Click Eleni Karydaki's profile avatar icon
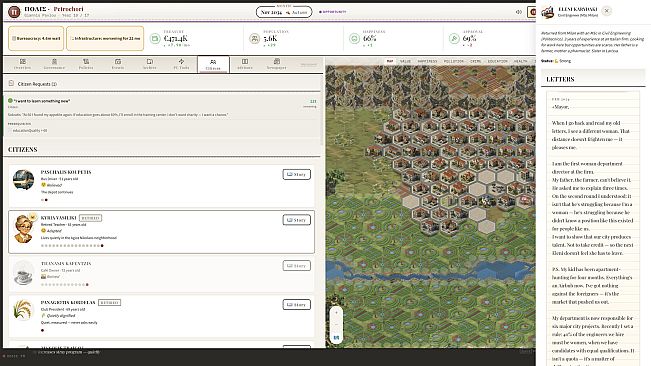This screenshot has width=651, height=366. click(548, 12)
